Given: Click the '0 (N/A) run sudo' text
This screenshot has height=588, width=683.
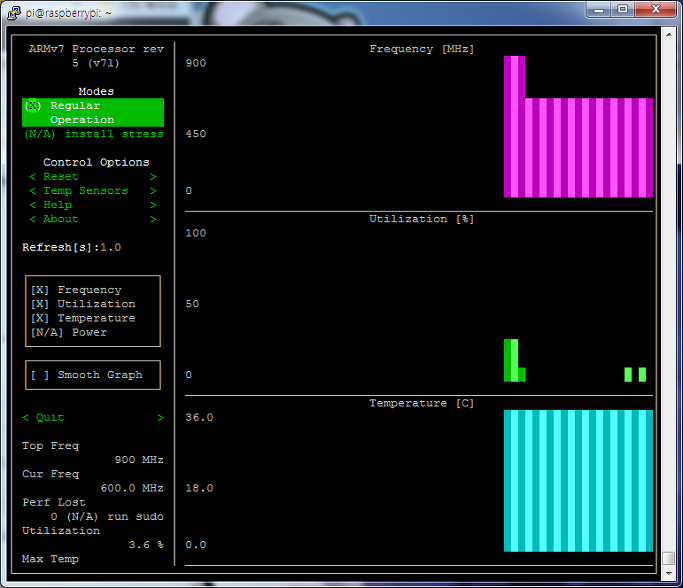Looking at the screenshot, I should click(x=107, y=517).
